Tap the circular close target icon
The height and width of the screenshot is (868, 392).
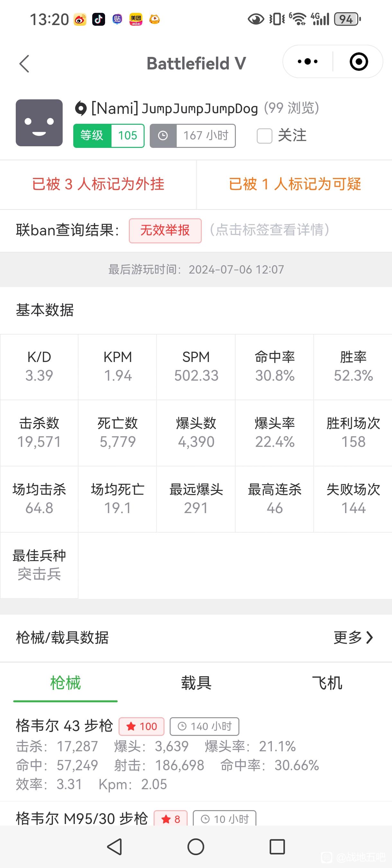[359, 62]
